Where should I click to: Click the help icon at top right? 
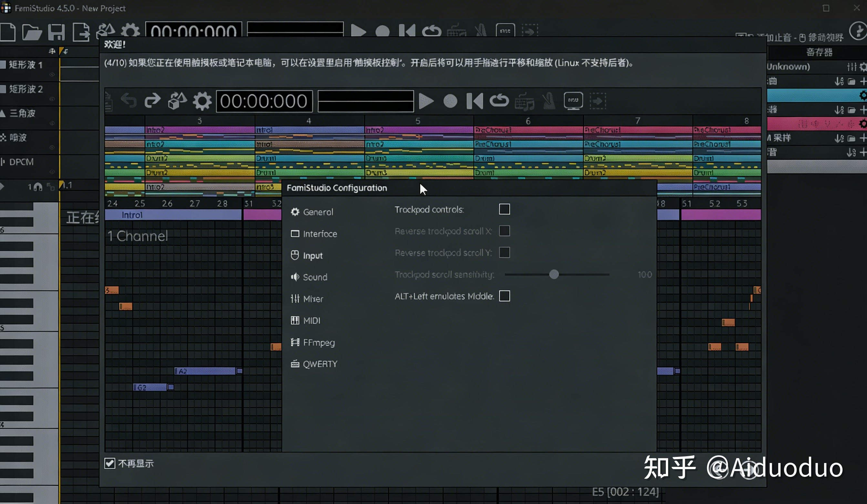[x=858, y=32]
